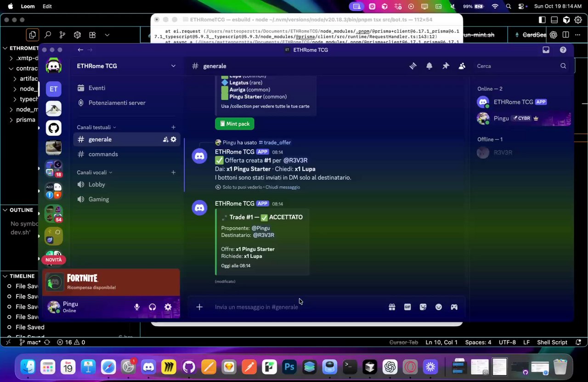588x382 pixels.
Task: Collapse the TIMELINE section in editor
Action: [21, 276]
